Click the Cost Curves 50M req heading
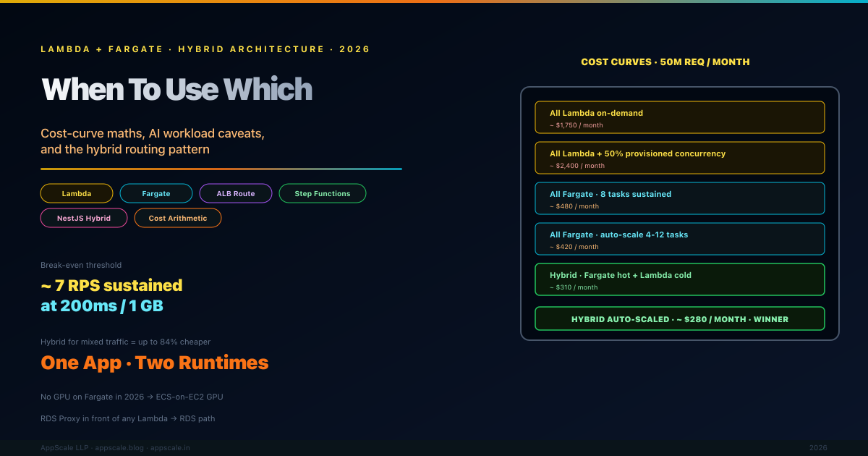The height and width of the screenshot is (456, 868). [665, 62]
